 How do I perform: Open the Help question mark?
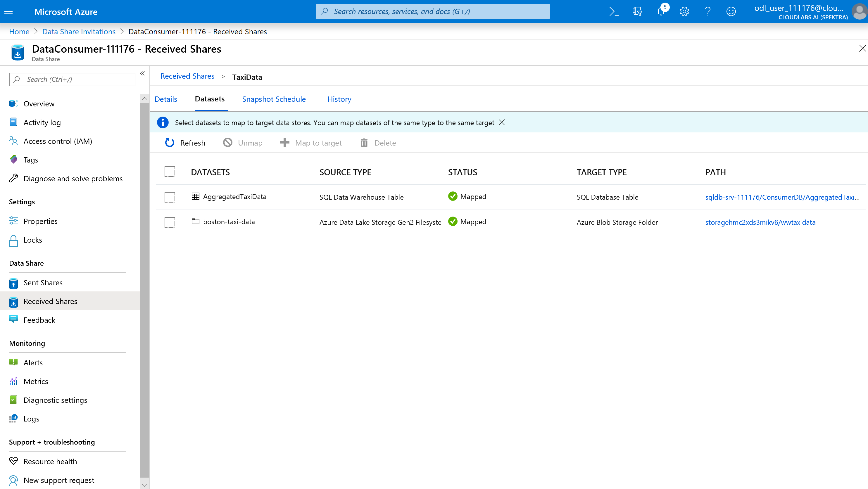(707, 11)
